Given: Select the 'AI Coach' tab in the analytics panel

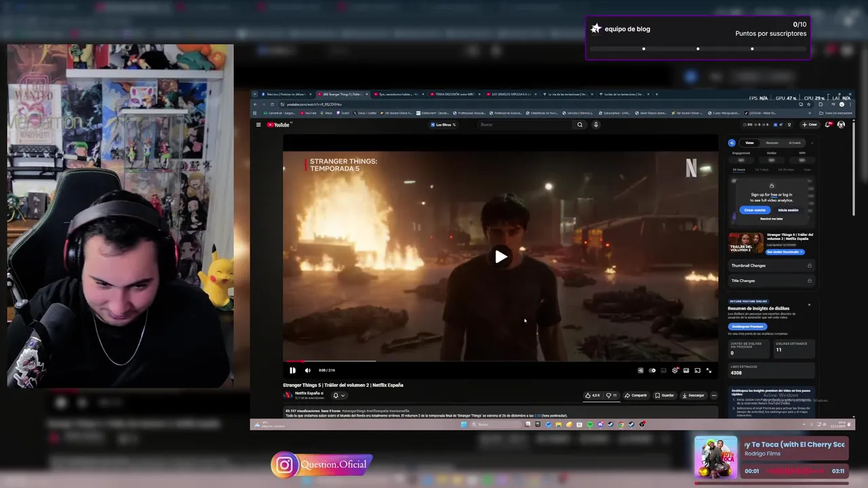Looking at the screenshot, I should 794,142.
